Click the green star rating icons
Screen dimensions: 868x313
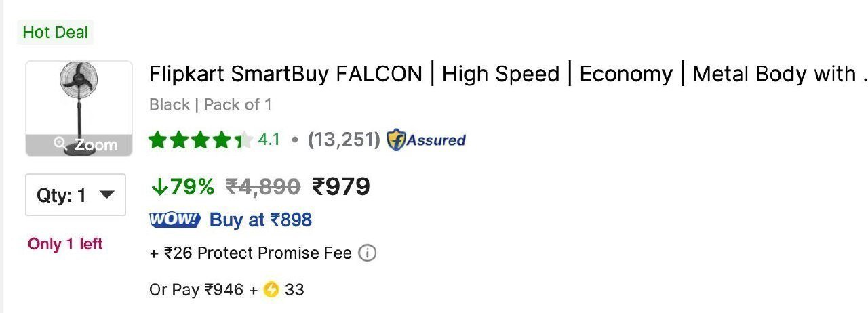tap(201, 140)
